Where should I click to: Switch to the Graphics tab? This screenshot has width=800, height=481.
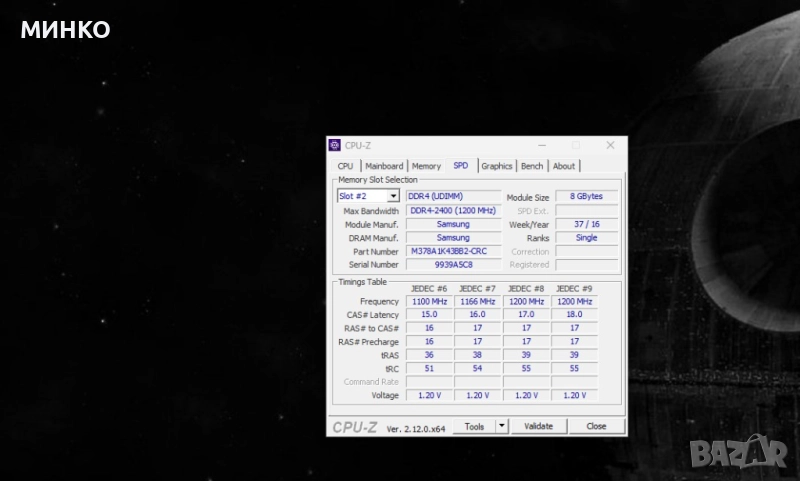[496, 166]
